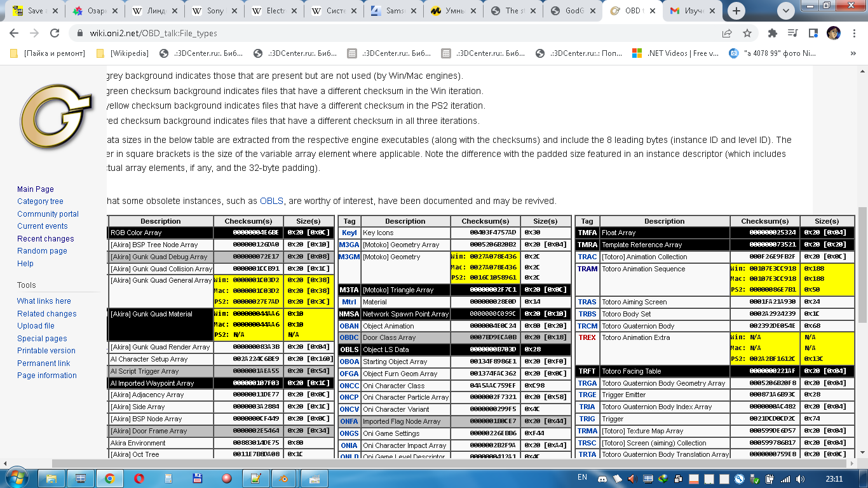
Task: Open Chrome side panel
Action: point(813,33)
